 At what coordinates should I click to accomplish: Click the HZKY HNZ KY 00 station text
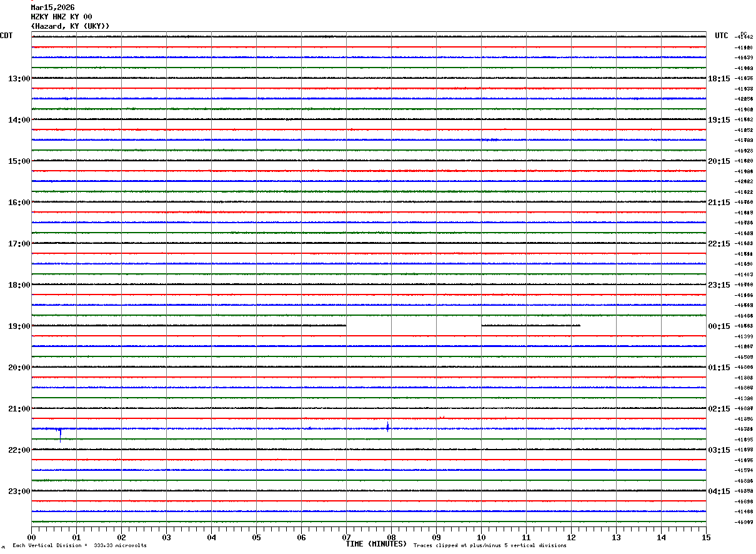[x=61, y=17]
